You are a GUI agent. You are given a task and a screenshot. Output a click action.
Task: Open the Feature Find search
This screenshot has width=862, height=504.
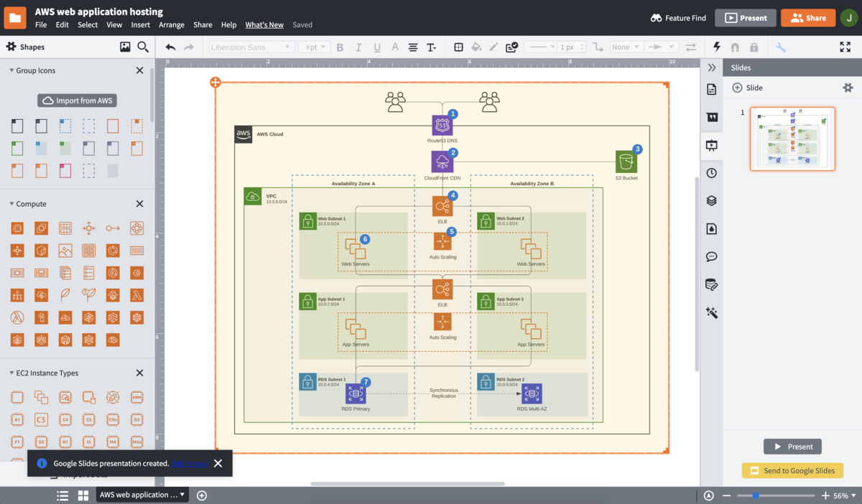tap(678, 18)
